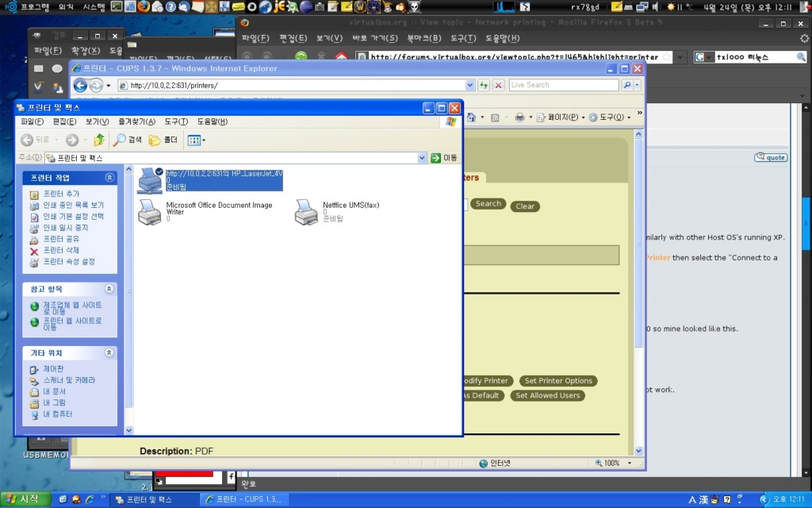This screenshot has width=812, height=508.
Task: Switch to 프린터 - CUPS taskbar button
Action: 244,500
